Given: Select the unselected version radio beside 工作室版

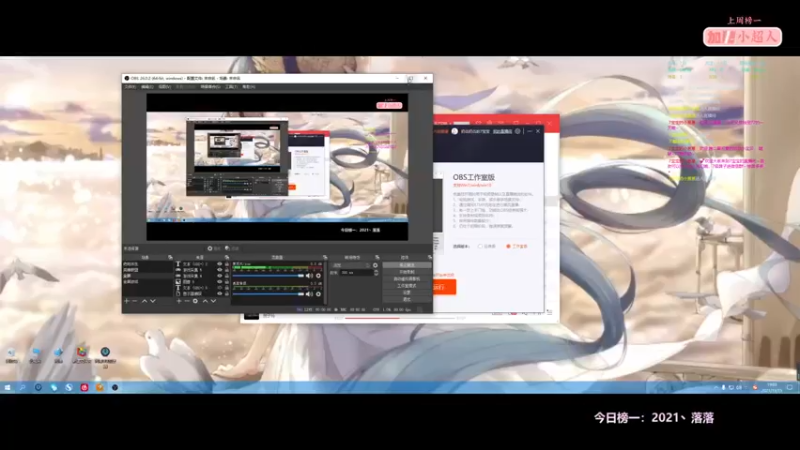Looking at the screenshot, I should point(480,246).
